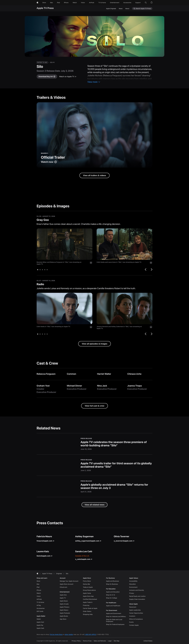Go to the next image in the Radio gallery

tap(152, 334)
